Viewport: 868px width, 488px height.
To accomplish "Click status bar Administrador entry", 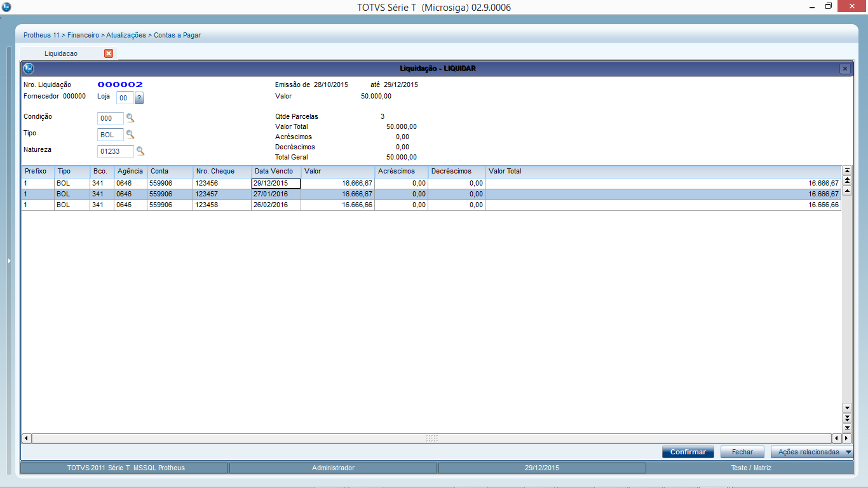I will [333, 468].
